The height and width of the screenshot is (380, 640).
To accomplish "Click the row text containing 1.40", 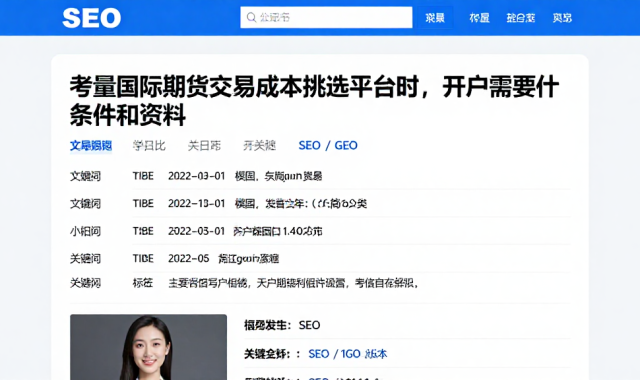I will (x=278, y=231).
